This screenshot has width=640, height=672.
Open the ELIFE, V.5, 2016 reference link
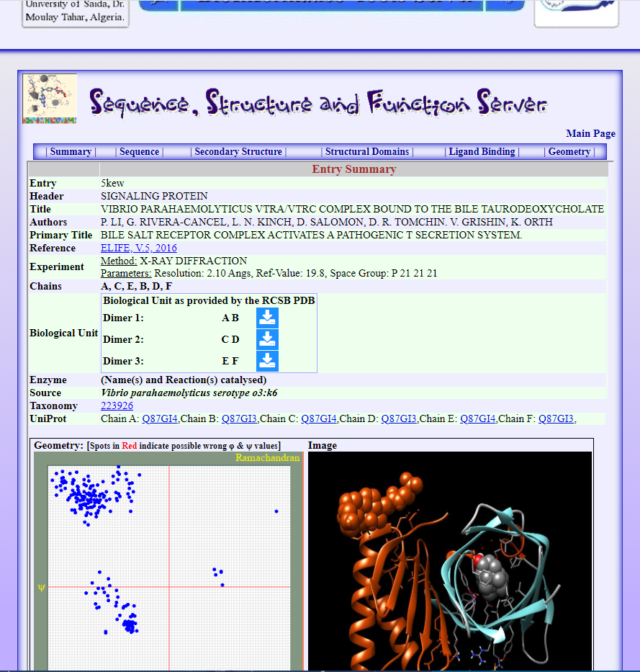pos(139,248)
